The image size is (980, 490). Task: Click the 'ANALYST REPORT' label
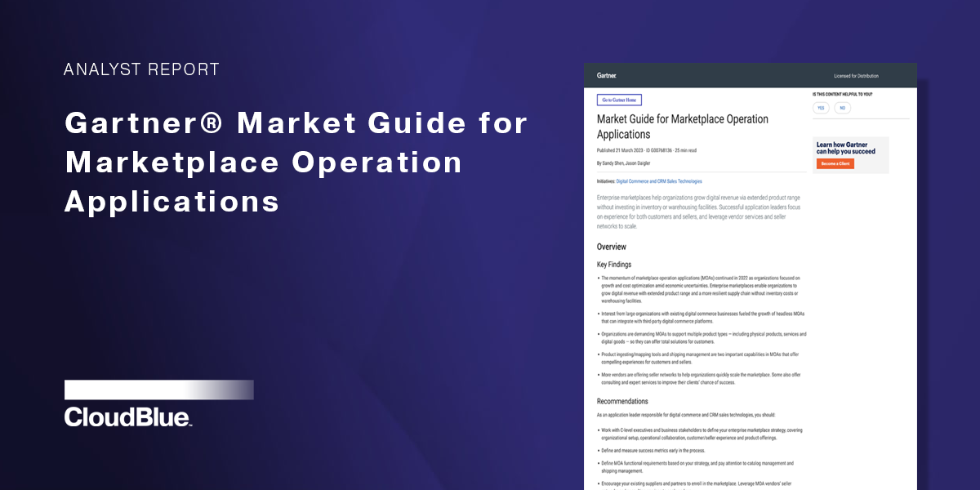[142, 69]
